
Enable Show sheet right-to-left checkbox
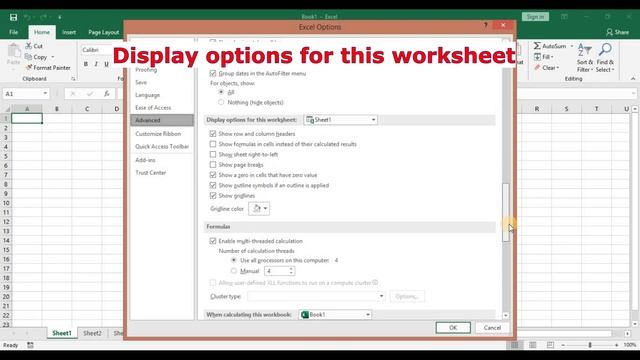[x=213, y=154]
